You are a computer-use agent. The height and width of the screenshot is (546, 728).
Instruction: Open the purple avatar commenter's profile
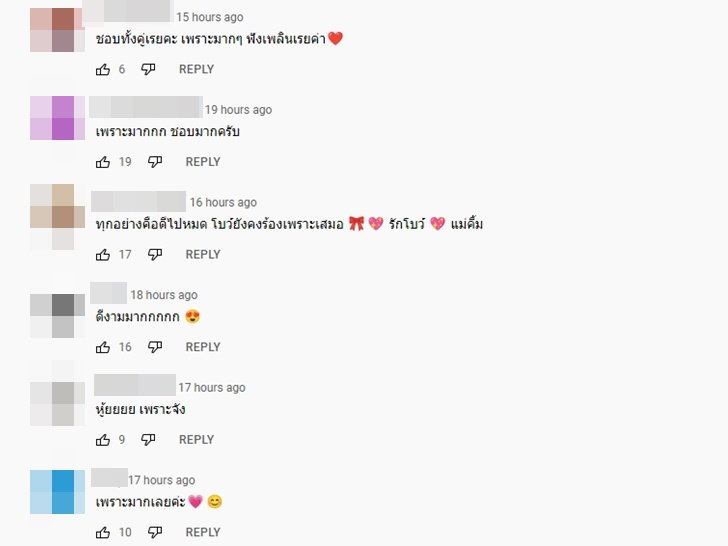pyautogui.click(x=58, y=118)
